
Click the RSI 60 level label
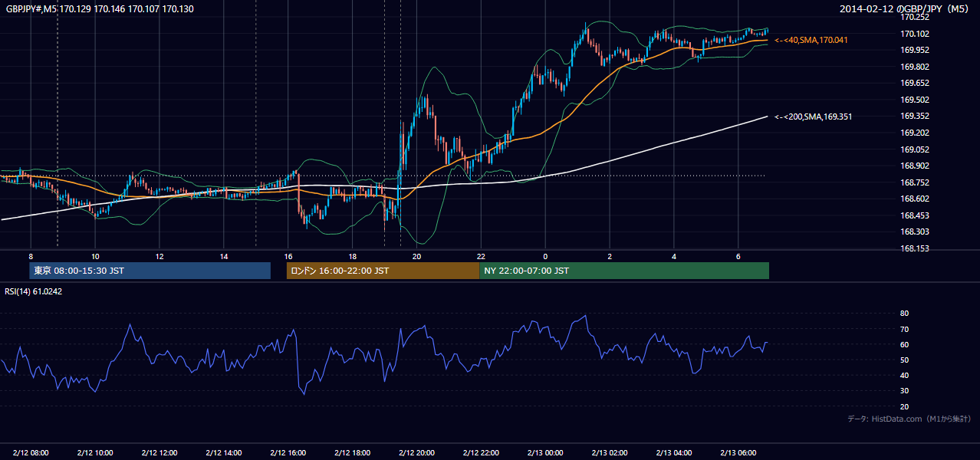click(x=904, y=344)
